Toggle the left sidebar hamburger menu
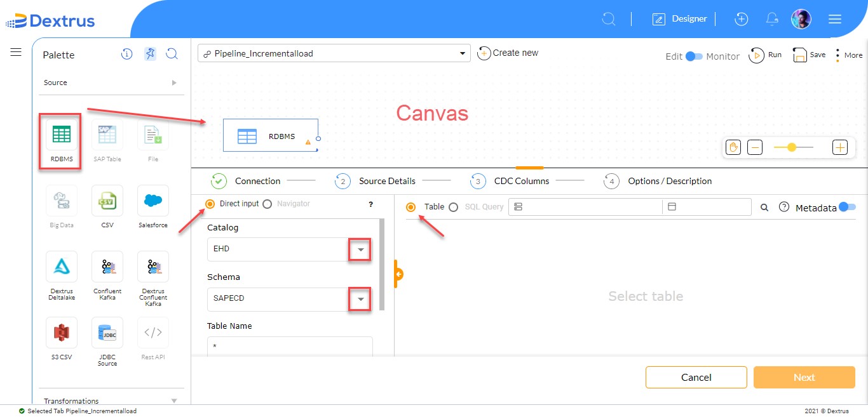The height and width of the screenshot is (417, 868). click(x=16, y=52)
